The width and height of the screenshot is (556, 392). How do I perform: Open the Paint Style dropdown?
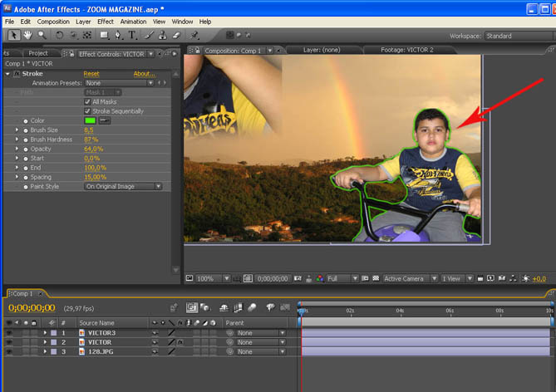(x=122, y=186)
